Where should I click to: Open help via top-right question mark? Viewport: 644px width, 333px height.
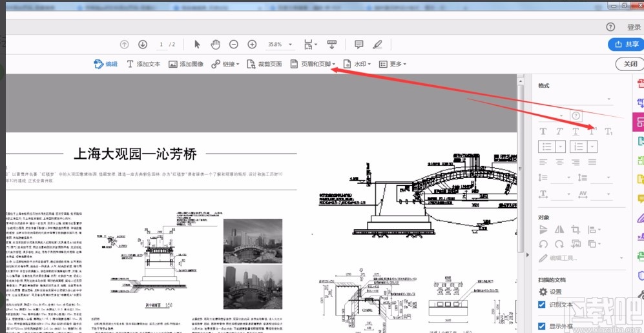610,27
